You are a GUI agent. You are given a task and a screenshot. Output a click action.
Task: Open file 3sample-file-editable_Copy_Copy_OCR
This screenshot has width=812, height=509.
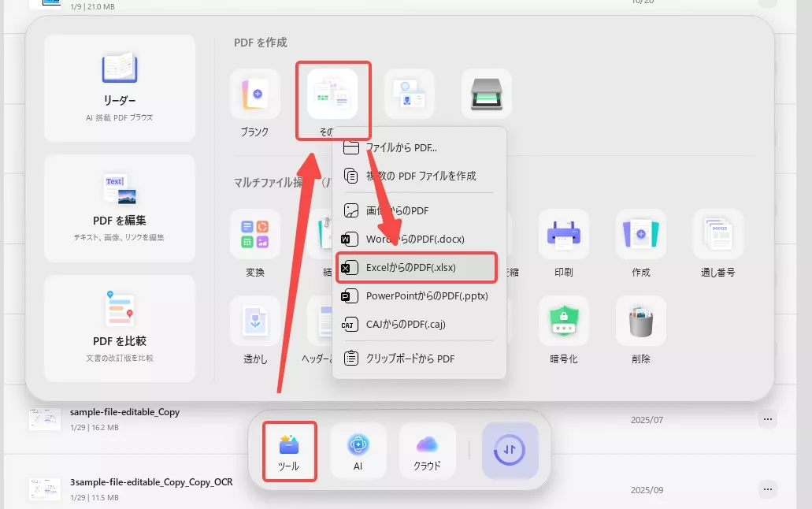tap(151, 482)
